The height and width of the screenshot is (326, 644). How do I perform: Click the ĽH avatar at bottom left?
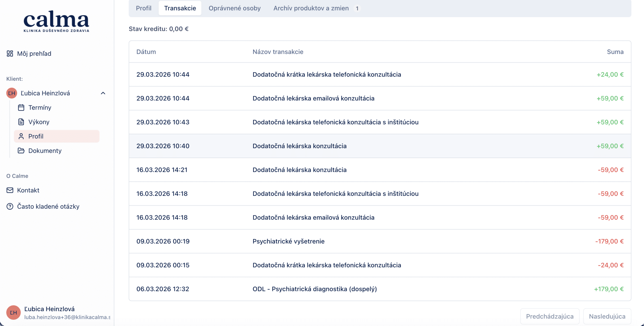click(x=13, y=312)
